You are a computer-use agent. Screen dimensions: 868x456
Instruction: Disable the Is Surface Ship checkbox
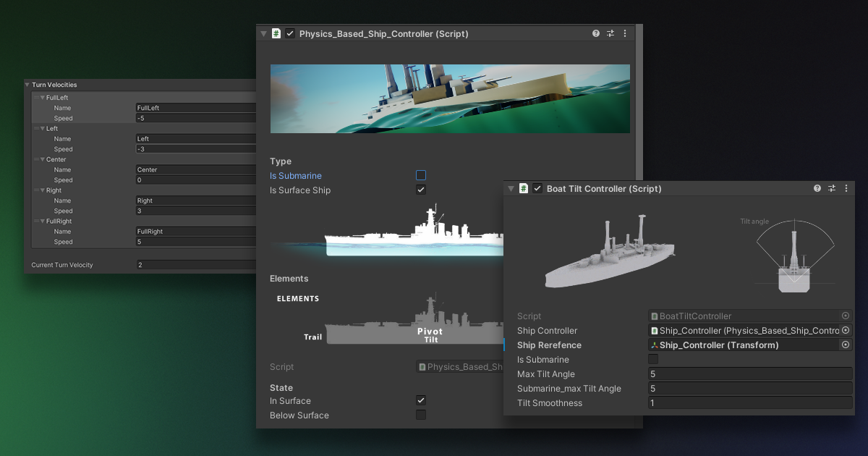pyautogui.click(x=420, y=190)
